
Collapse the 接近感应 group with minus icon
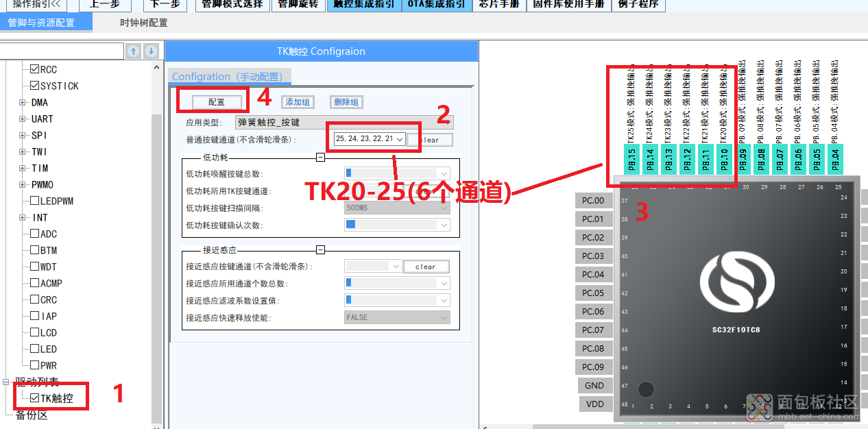click(320, 250)
